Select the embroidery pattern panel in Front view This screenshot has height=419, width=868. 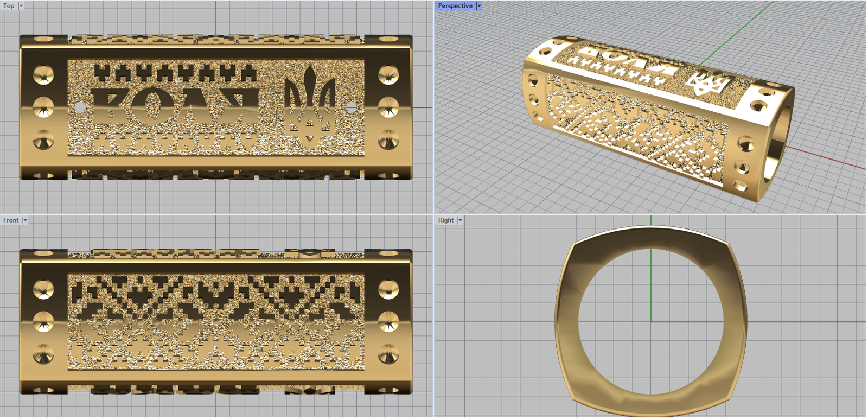pyautogui.click(x=216, y=321)
